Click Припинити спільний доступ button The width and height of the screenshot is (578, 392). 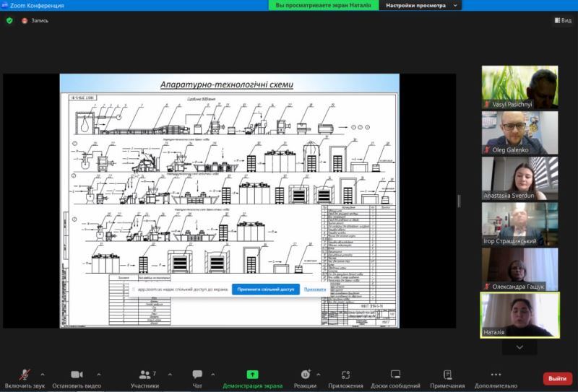(x=265, y=289)
